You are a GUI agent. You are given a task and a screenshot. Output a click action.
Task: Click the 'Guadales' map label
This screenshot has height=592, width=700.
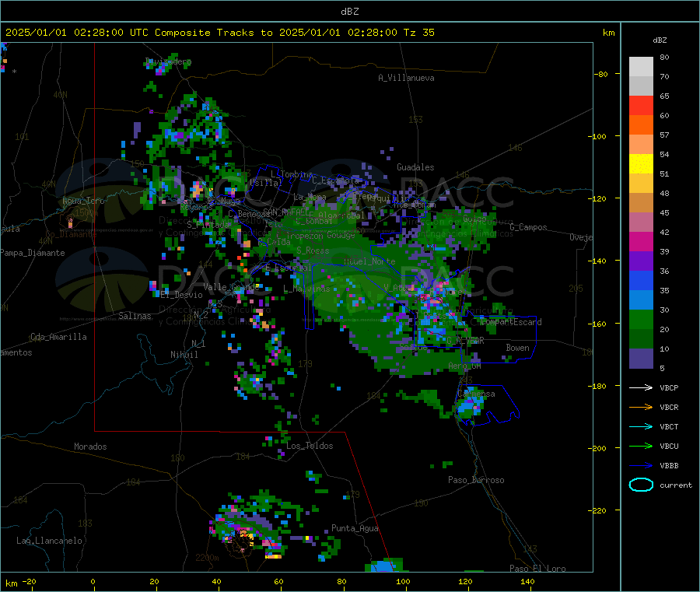pos(415,167)
